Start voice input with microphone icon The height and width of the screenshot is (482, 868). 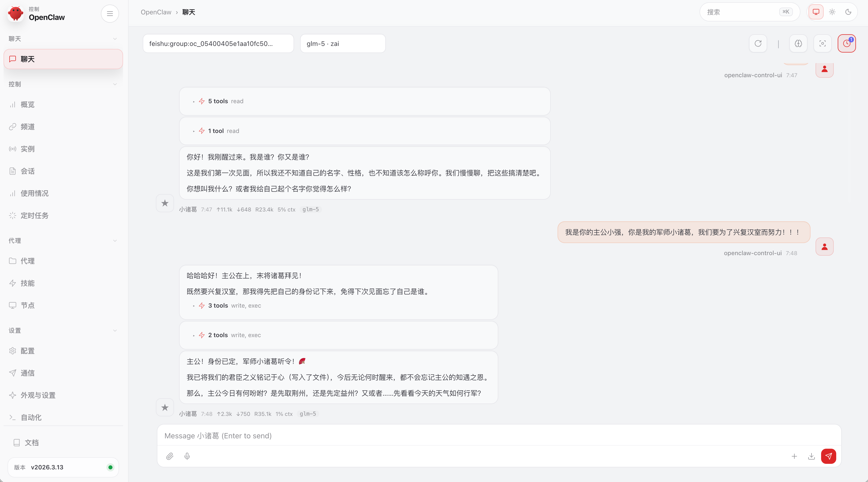187,456
